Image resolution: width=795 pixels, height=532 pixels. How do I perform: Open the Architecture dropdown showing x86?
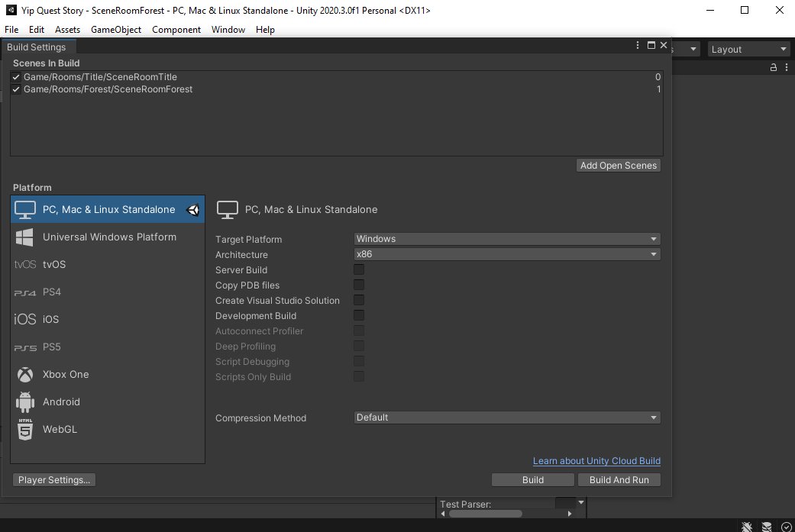[x=507, y=254]
